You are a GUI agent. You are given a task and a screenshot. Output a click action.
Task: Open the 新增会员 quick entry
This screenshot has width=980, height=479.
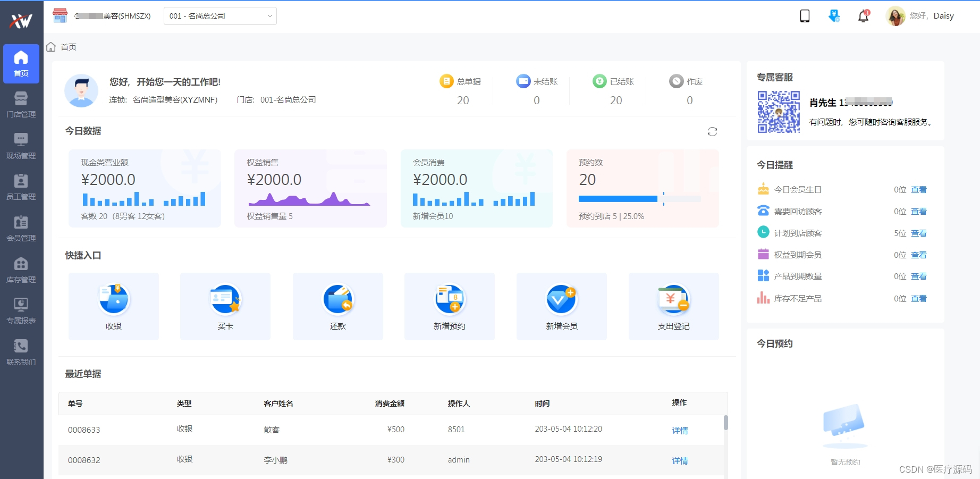[x=562, y=306]
